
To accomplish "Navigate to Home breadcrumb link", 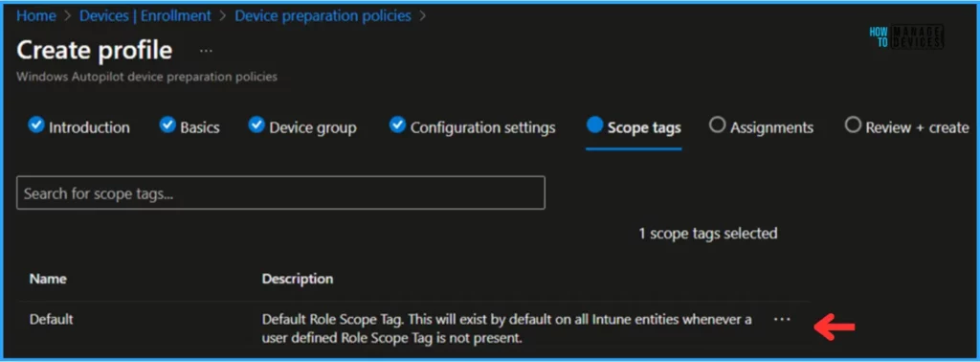I will tap(35, 15).
